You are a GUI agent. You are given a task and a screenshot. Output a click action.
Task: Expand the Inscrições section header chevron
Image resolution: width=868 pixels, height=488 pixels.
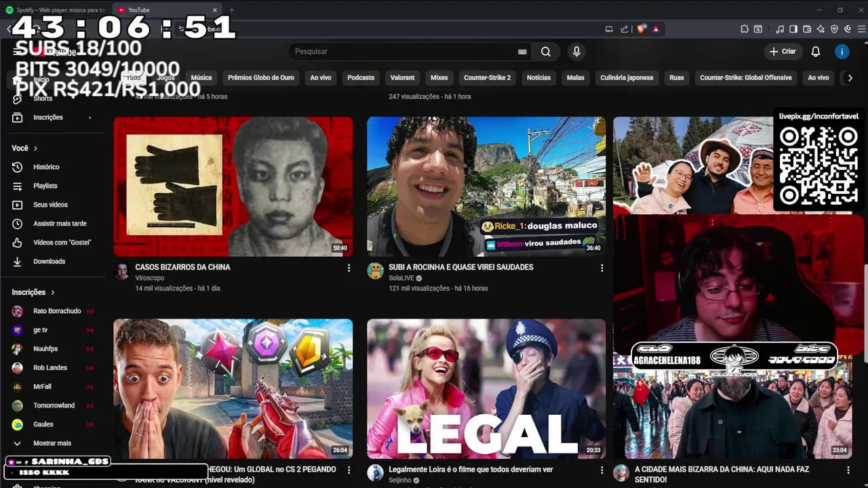(52, 292)
